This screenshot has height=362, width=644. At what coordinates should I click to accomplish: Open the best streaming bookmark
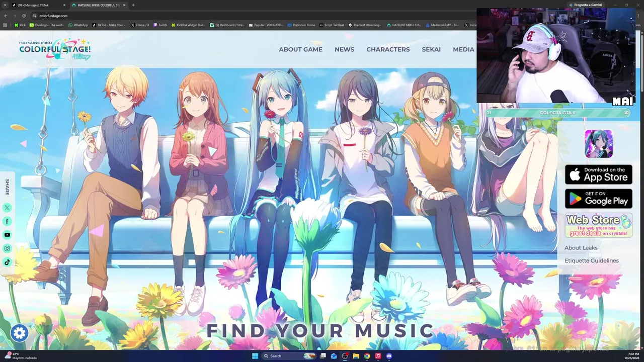click(365, 25)
